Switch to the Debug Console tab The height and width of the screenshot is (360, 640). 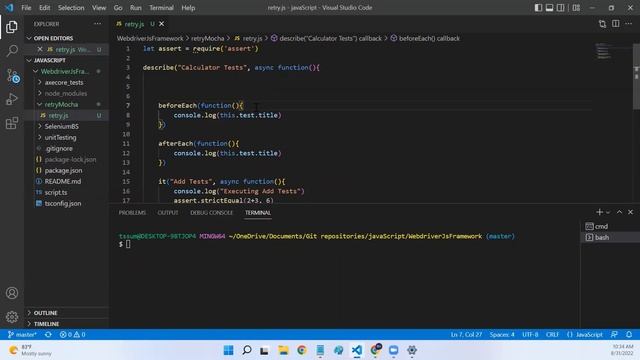(x=211, y=213)
